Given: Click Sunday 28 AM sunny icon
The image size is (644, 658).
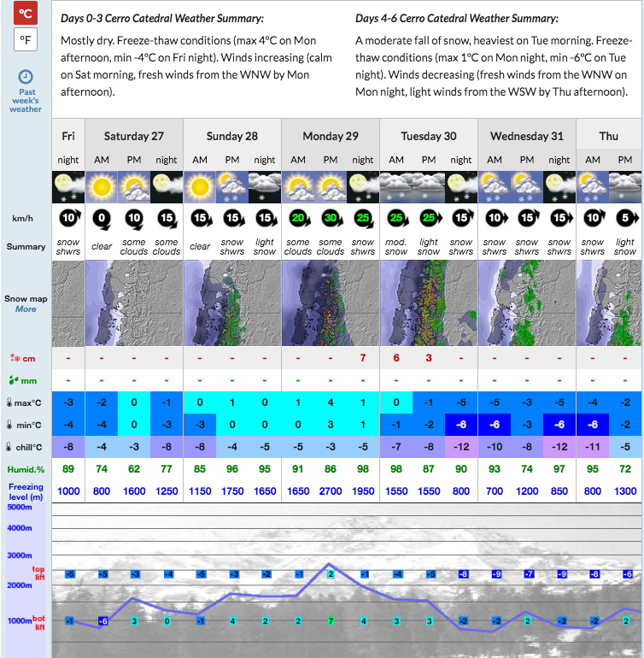Looking at the screenshot, I should (200, 187).
